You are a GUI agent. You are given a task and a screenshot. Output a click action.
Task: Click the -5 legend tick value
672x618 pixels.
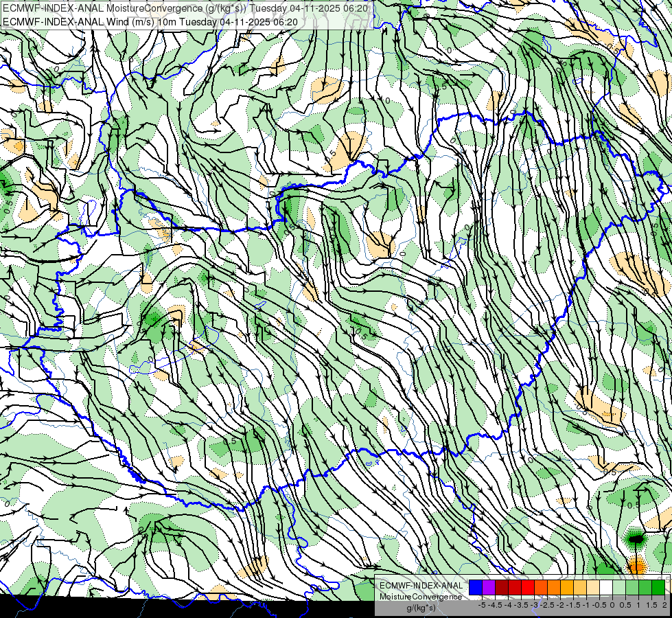click(482, 605)
